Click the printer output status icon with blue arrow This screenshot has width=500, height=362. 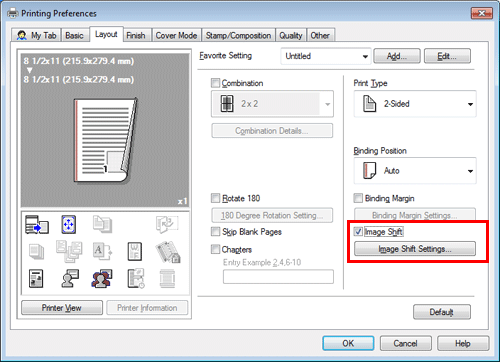pyautogui.click(x=37, y=225)
